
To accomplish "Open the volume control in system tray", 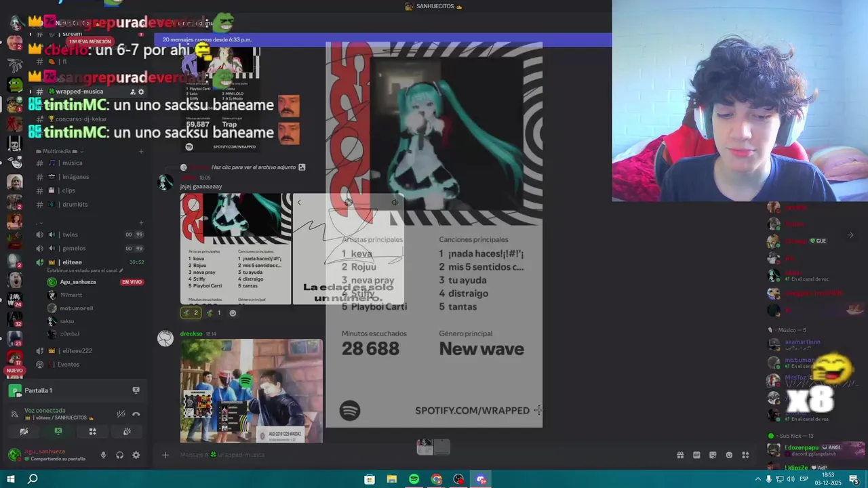I will [x=791, y=479].
